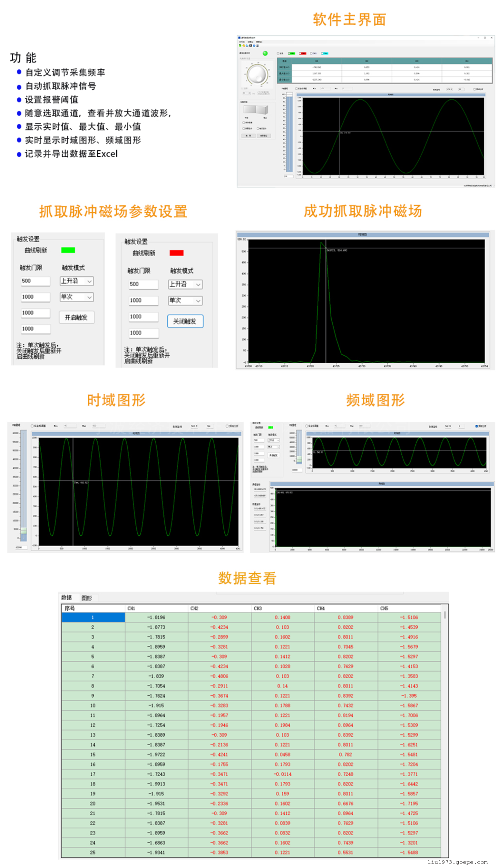Uncheck the checked 频域分析 box in frequency-domain panel
Viewport: 498px width, 868px height.
coord(476,426)
